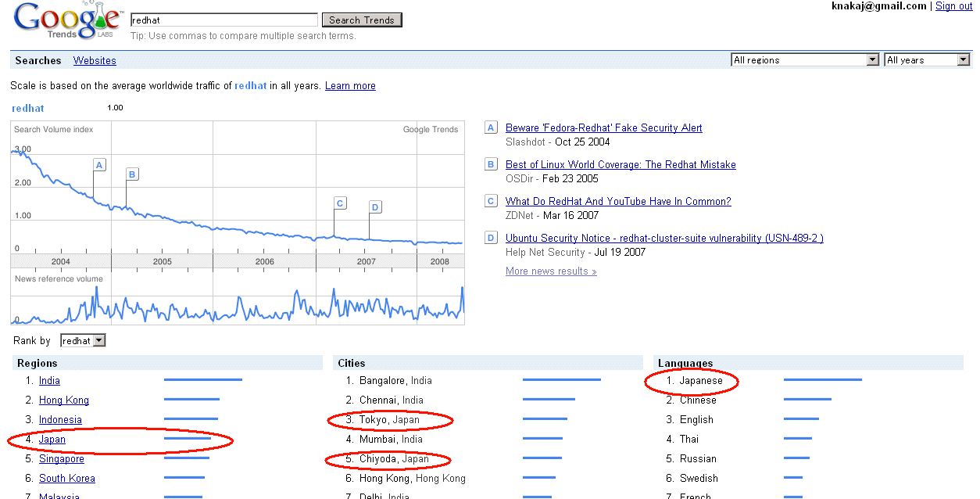Click the Singapore region link
The height and width of the screenshot is (499, 980).
click(x=62, y=458)
